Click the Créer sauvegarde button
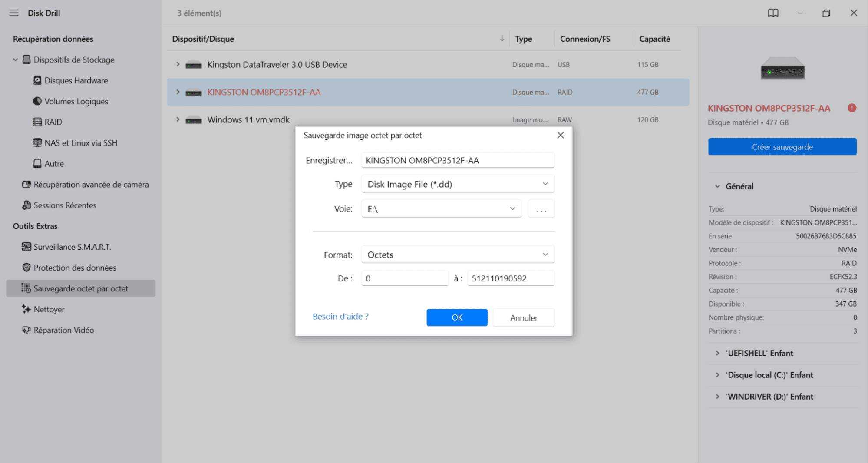The height and width of the screenshot is (463, 868). [782, 147]
